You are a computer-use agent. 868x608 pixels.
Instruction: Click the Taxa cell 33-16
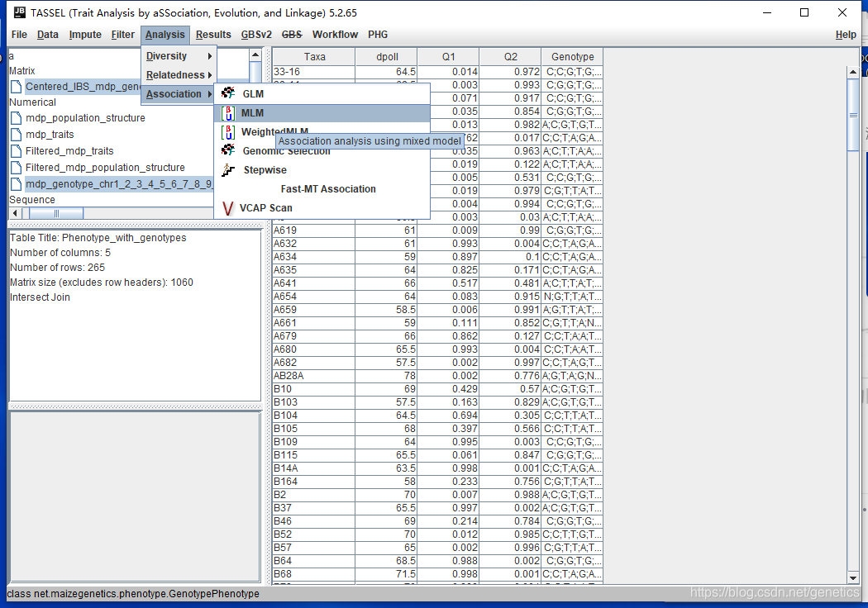pyautogui.click(x=314, y=72)
